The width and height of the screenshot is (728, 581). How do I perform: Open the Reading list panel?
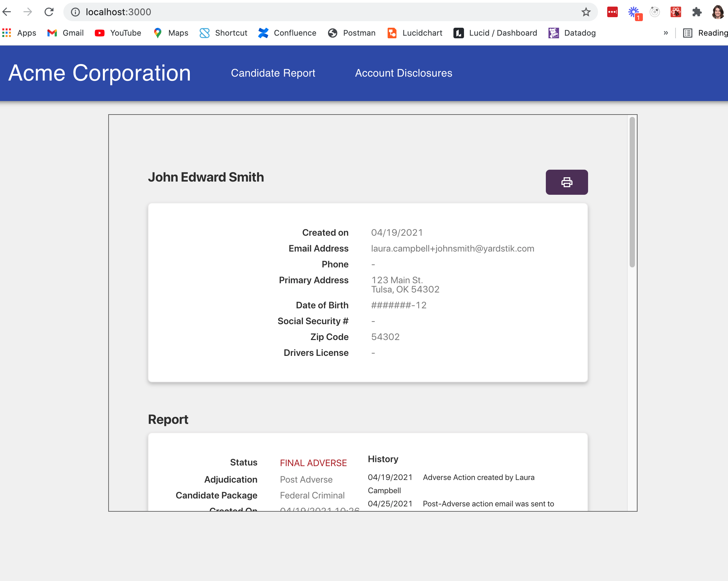705,33
